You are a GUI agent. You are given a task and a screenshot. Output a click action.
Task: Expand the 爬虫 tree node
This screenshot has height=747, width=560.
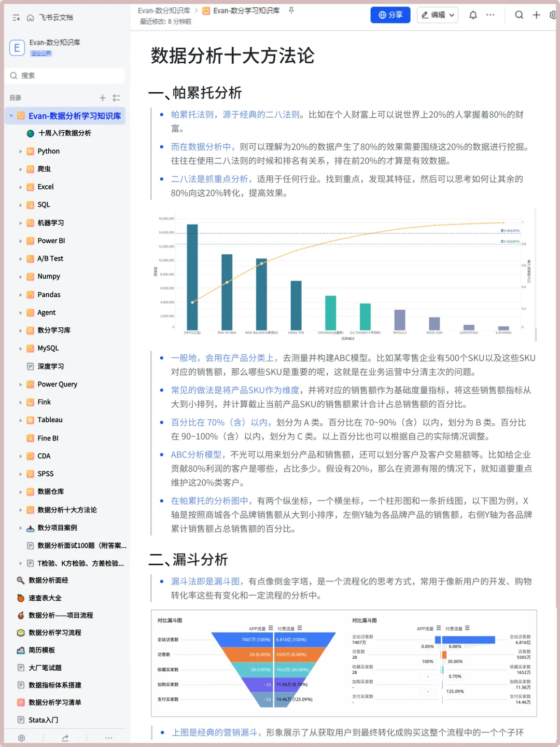tap(21, 169)
